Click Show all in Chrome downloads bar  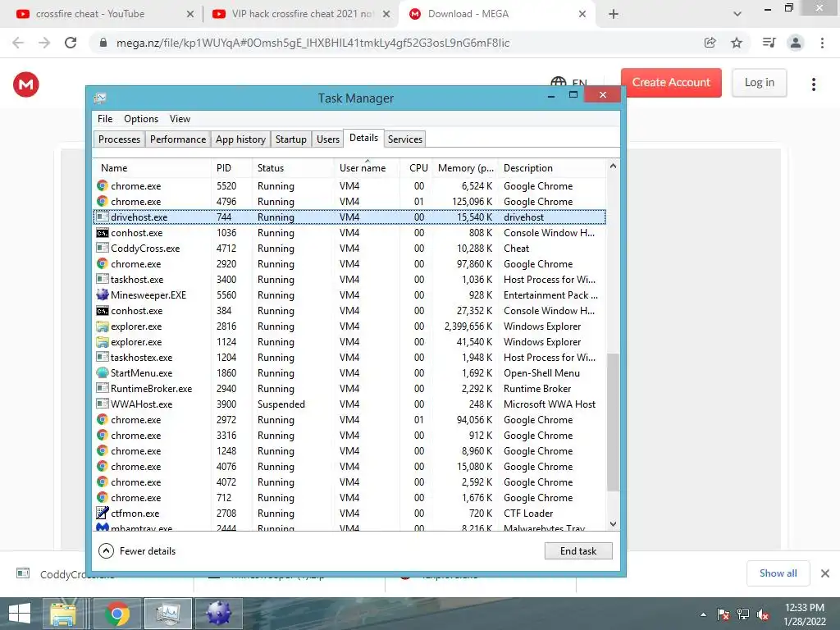click(778, 573)
